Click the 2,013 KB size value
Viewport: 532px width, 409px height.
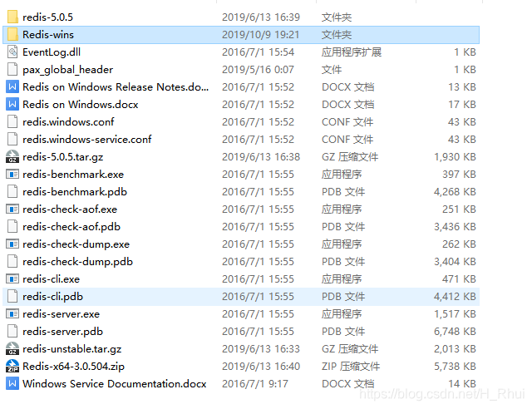tap(455, 348)
